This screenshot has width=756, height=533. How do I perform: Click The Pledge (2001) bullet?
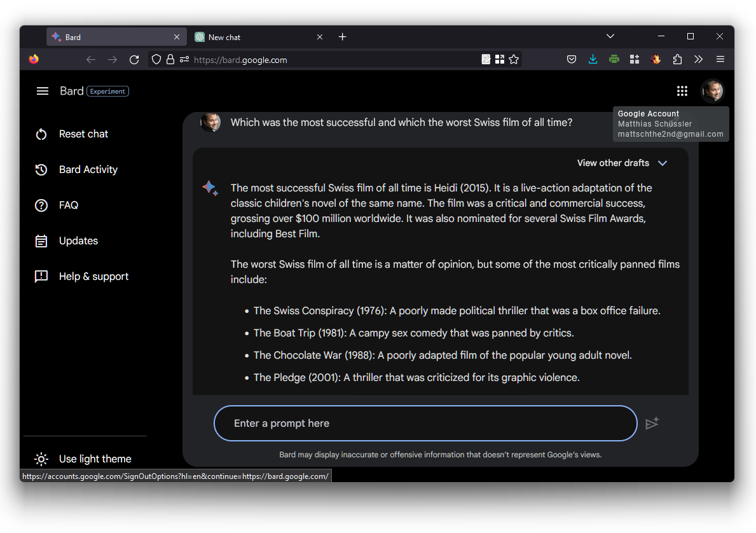[x=416, y=377]
